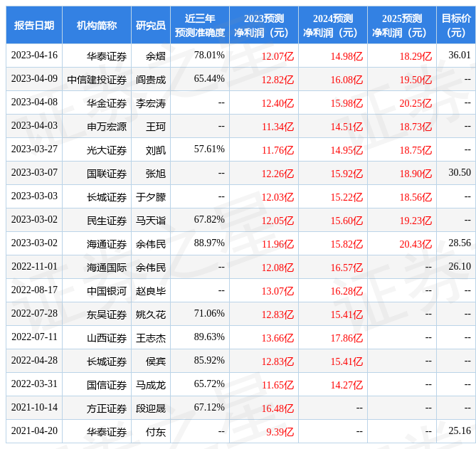The height and width of the screenshot is (449, 476).
Task: Click the 研究员 column header
Action: pyautogui.click(x=151, y=25)
